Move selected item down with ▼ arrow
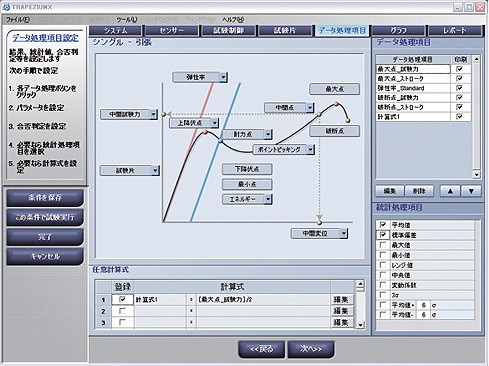This screenshot has height=366, width=489. coord(471,191)
